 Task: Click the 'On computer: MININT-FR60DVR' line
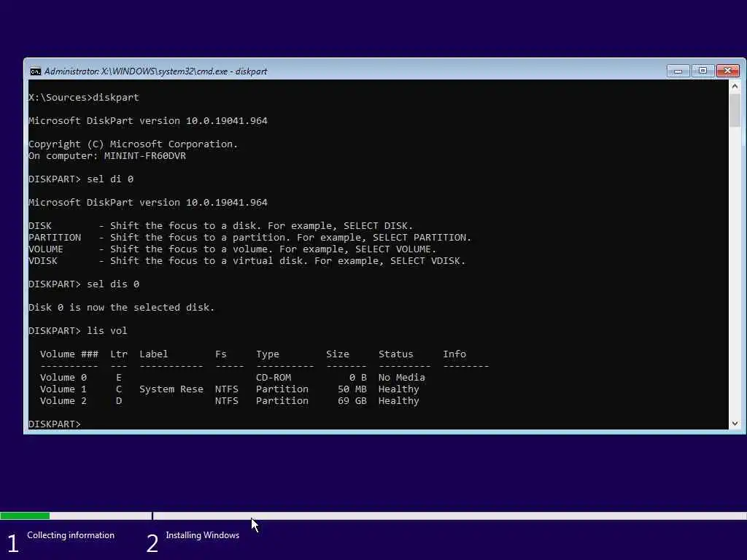(107, 156)
